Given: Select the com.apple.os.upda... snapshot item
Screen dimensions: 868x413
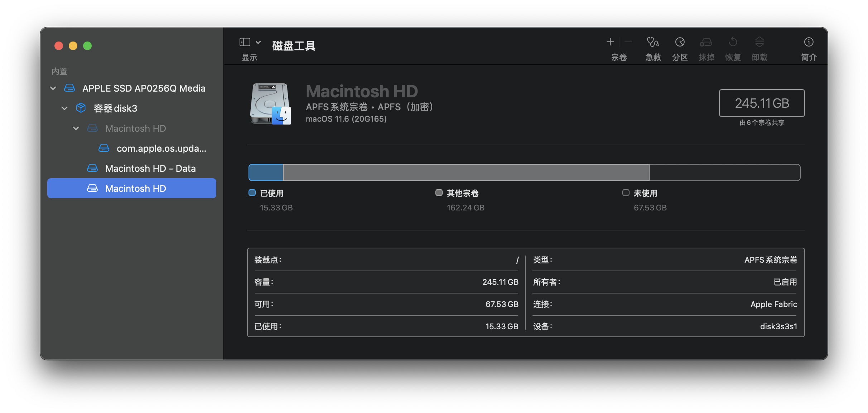Looking at the screenshot, I should pos(161,148).
